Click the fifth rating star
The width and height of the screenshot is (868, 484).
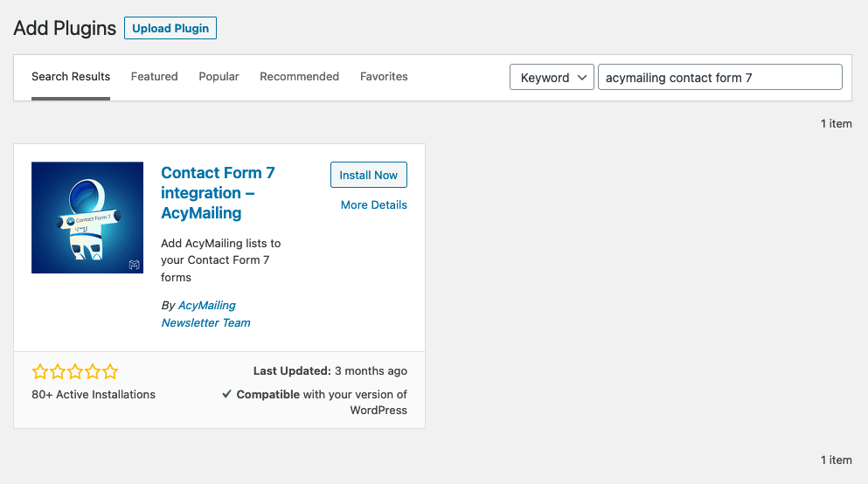[x=110, y=371]
